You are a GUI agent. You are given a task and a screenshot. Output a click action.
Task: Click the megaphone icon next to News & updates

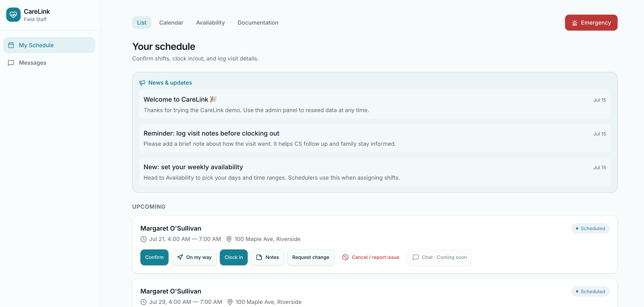pos(142,83)
